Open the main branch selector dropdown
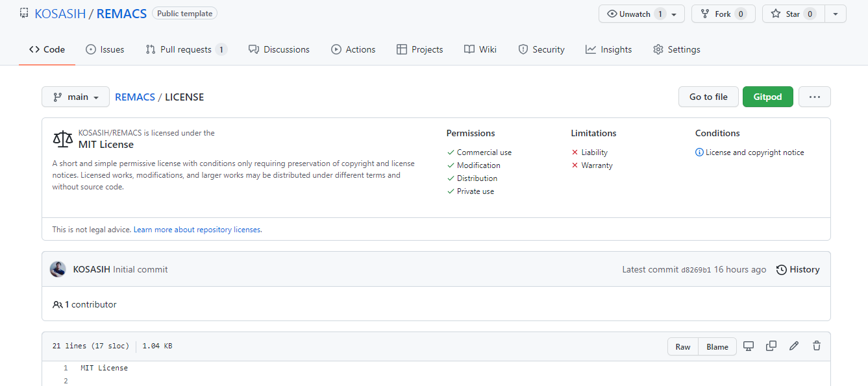This screenshot has height=386, width=868. click(x=76, y=97)
